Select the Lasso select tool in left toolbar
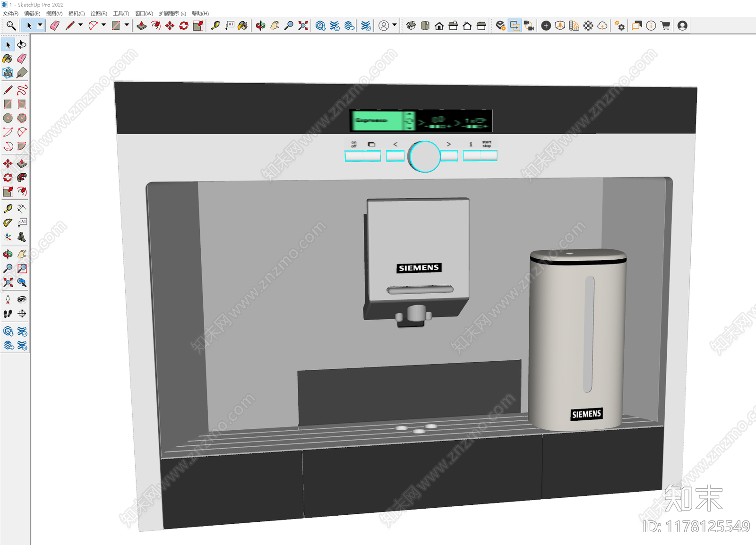This screenshot has width=756, height=545. tap(22, 44)
